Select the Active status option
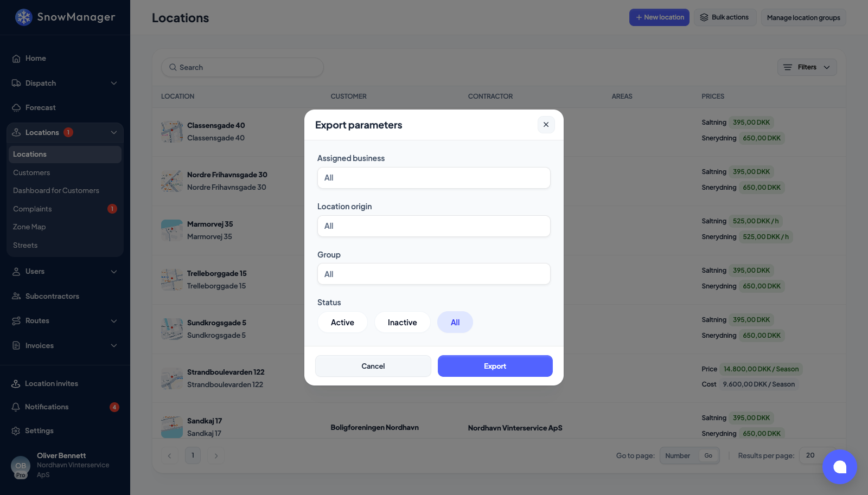868x495 pixels. point(342,322)
